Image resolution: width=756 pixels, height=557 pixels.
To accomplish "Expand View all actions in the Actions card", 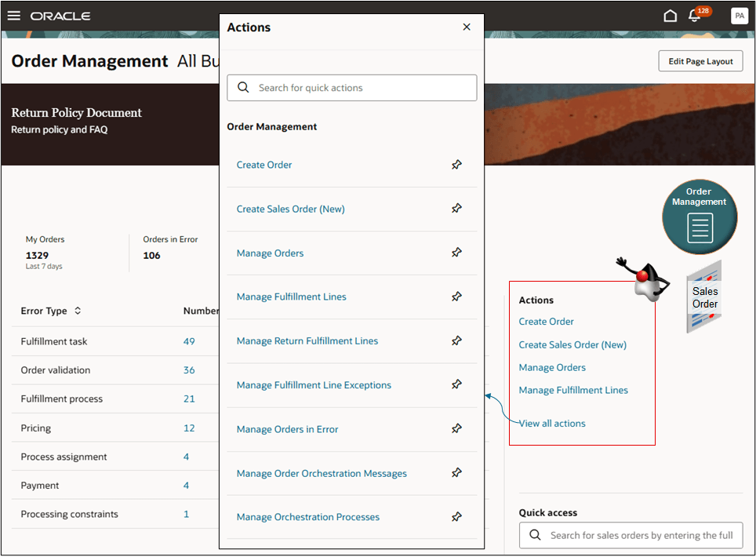I will click(551, 423).
